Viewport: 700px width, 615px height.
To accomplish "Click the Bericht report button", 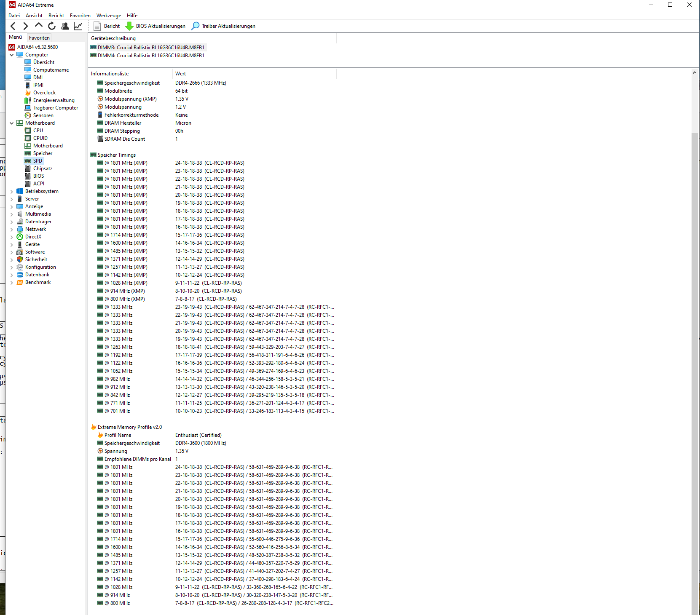I will coord(107,26).
